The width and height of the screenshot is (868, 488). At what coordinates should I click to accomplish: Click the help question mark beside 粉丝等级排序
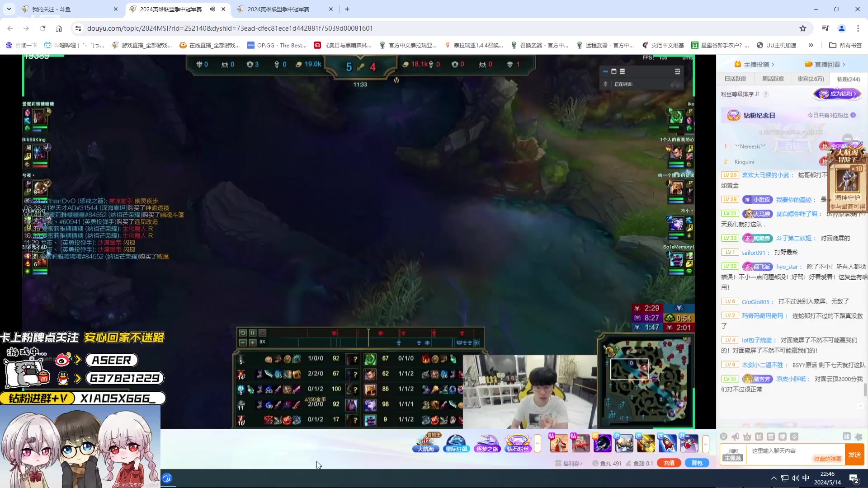click(766, 94)
